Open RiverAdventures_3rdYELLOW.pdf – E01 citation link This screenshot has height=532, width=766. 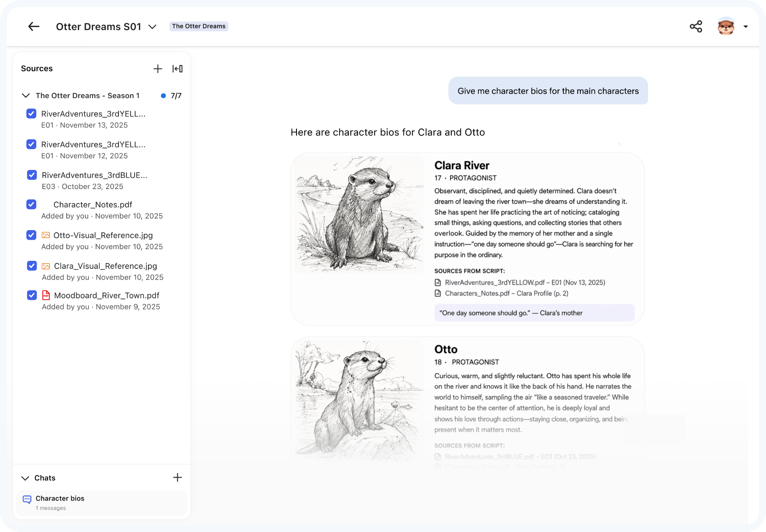click(525, 282)
